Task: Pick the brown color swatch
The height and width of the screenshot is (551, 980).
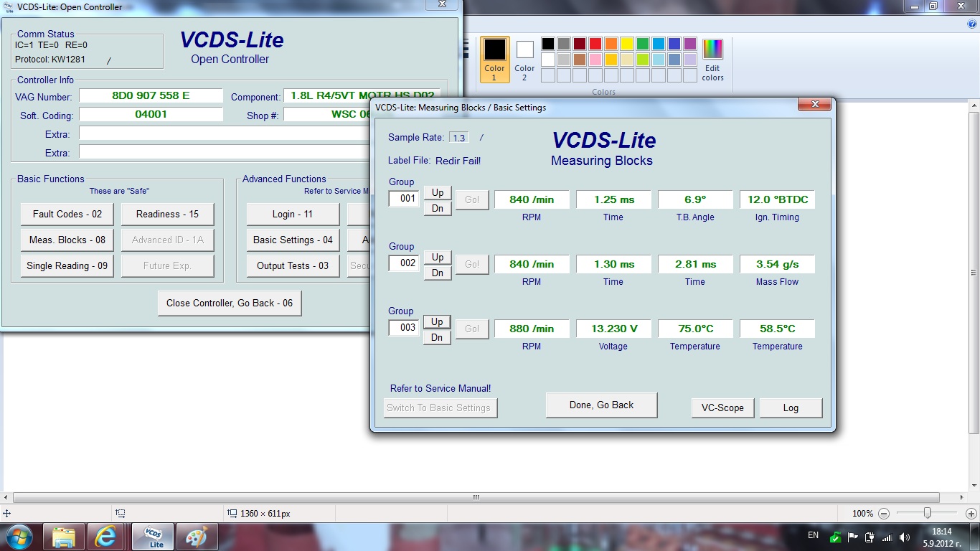Action: (x=580, y=60)
